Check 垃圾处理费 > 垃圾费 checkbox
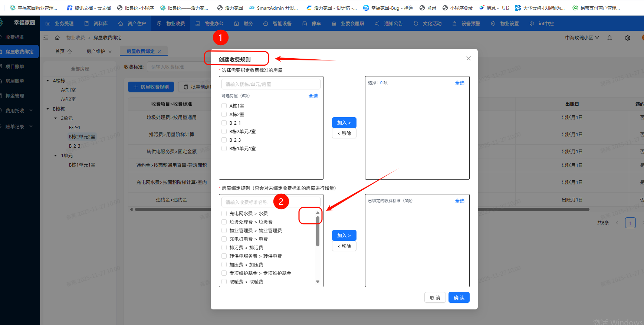644x325 pixels. click(224, 222)
